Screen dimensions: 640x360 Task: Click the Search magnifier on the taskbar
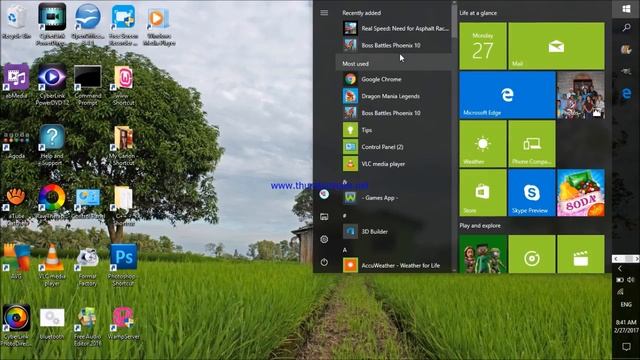tap(626, 28)
